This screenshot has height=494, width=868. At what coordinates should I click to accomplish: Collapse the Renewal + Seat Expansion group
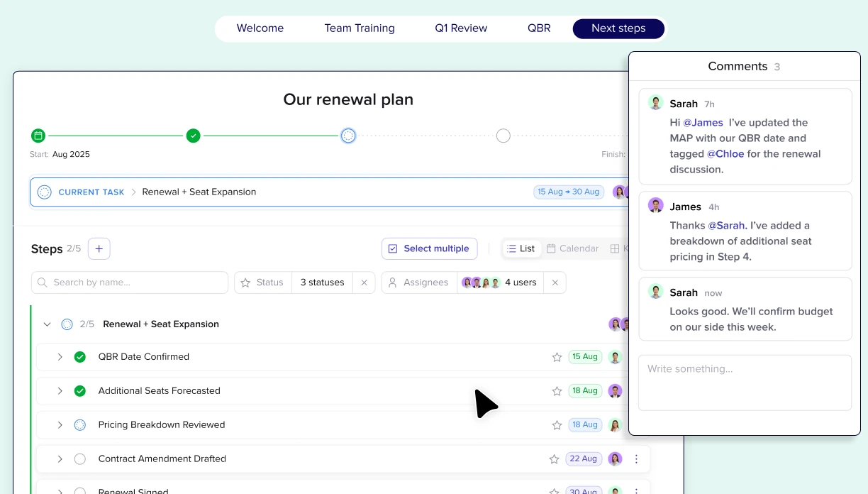47,324
